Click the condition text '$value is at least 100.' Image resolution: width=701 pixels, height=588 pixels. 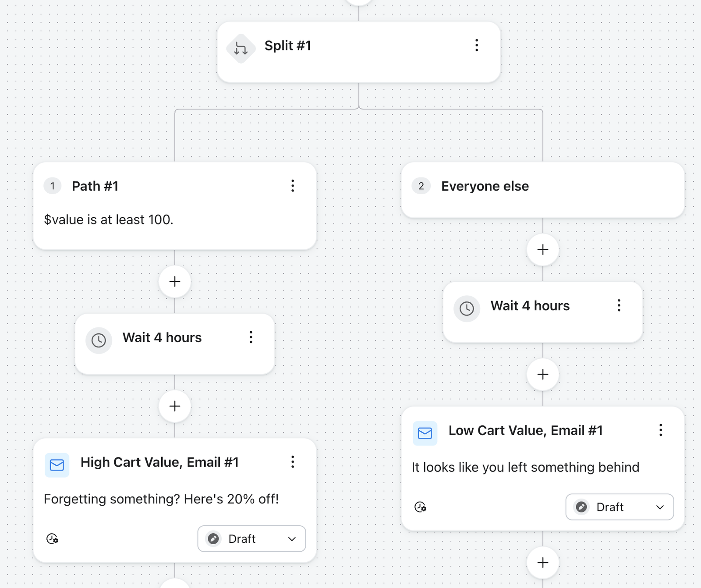click(x=109, y=220)
